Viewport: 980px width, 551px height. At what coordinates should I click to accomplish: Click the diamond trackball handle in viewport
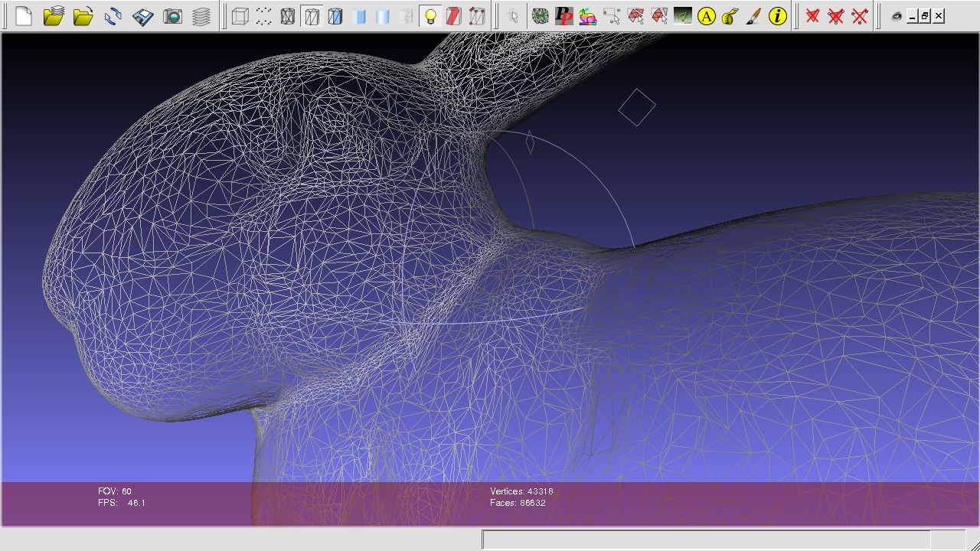tap(637, 107)
